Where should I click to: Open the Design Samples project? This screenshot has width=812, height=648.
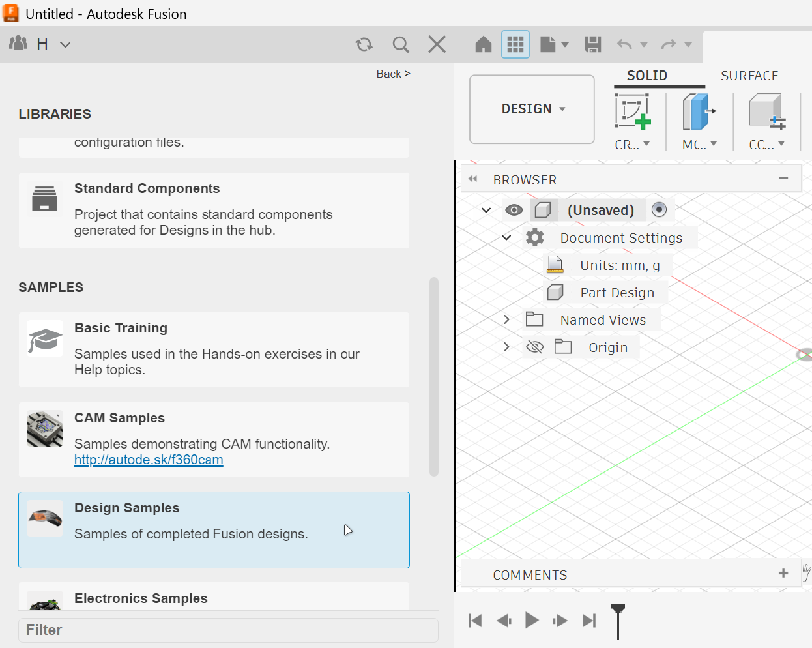pos(214,530)
